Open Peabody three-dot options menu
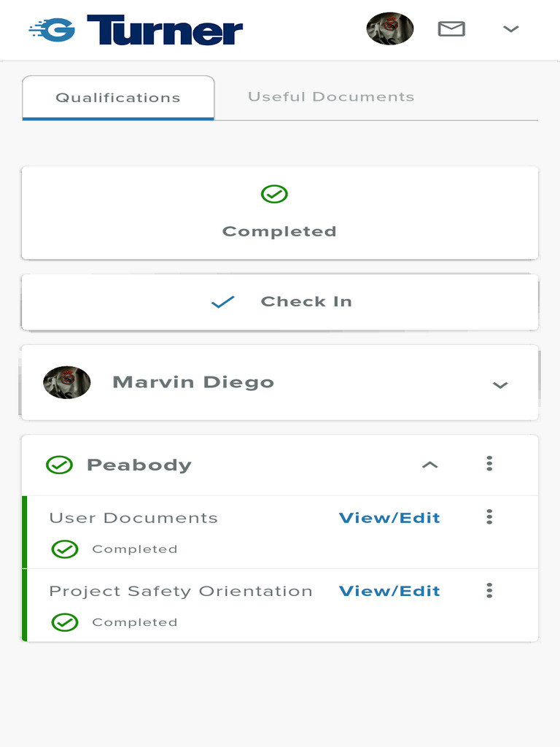This screenshot has height=747, width=560. [x=489, y=463]
